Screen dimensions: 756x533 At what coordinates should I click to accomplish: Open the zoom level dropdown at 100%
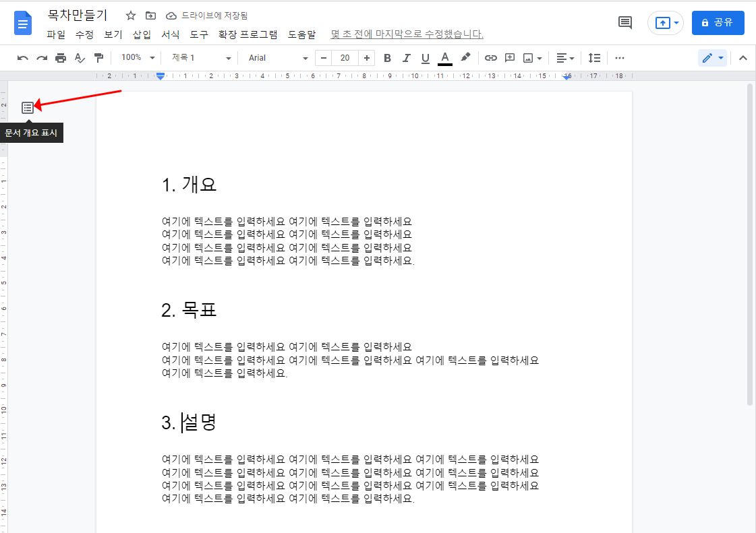136,58
